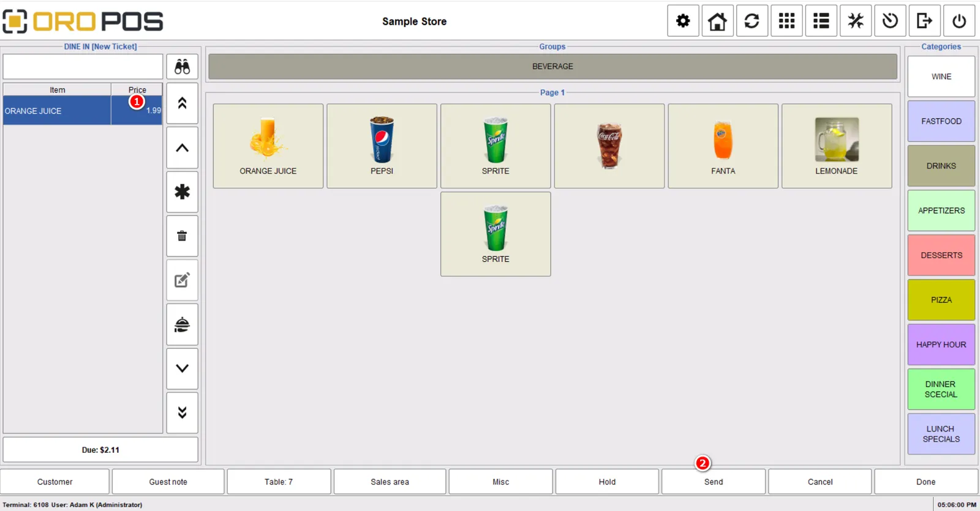Screen dimensions: 980x511
Task: Open the tools icon in header
Action: (x=856, y=21)
